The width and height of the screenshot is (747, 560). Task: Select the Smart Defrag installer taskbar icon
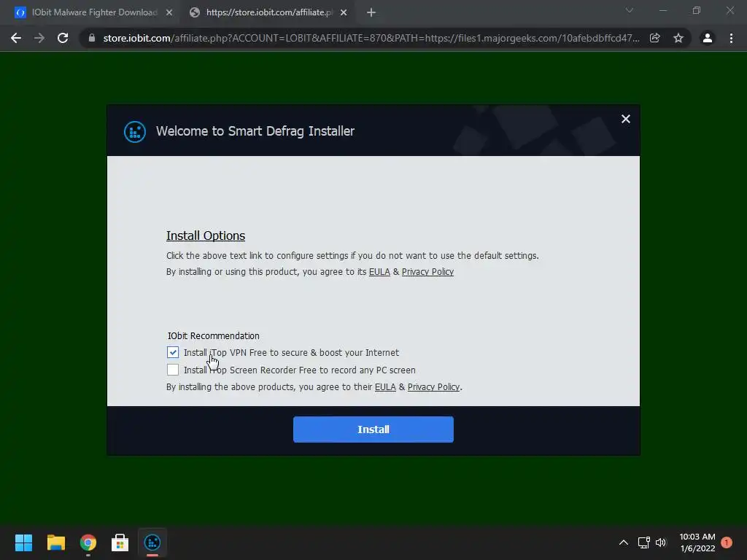pyautogui.click(x=152, y=542)
